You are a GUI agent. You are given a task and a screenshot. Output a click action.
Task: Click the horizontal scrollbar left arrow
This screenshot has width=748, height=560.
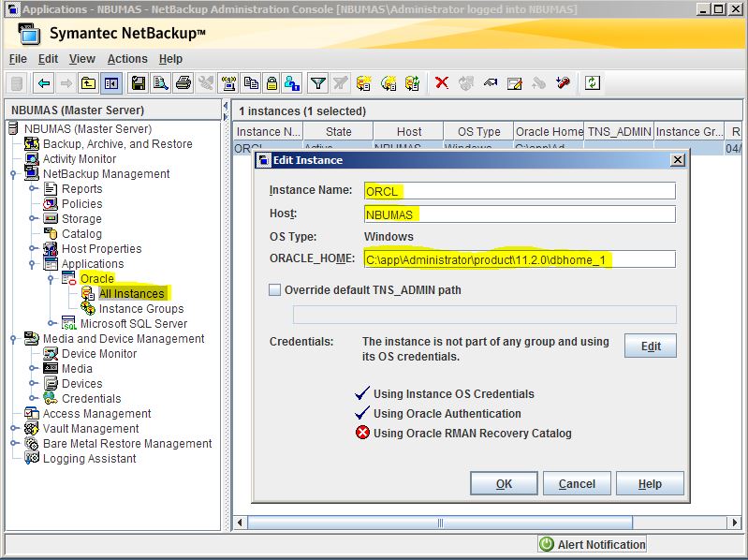tap(240, 523)
